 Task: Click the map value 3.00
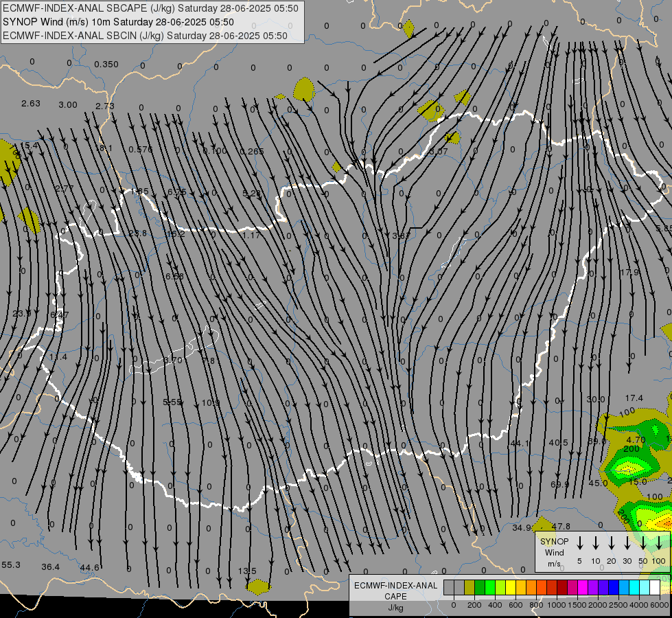tap(68, 105)
